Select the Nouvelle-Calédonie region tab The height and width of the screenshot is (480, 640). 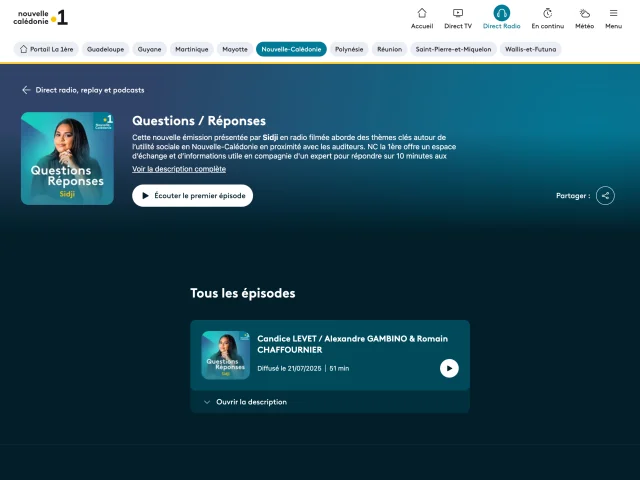click(x=291, y=49)
